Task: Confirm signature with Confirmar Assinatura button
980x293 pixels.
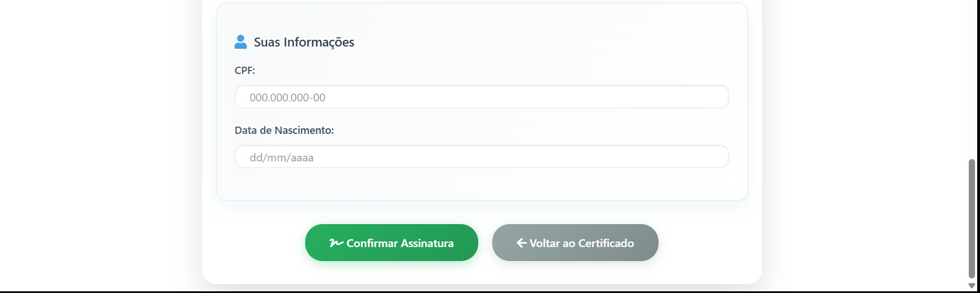Action: click(x=391, y=243)
